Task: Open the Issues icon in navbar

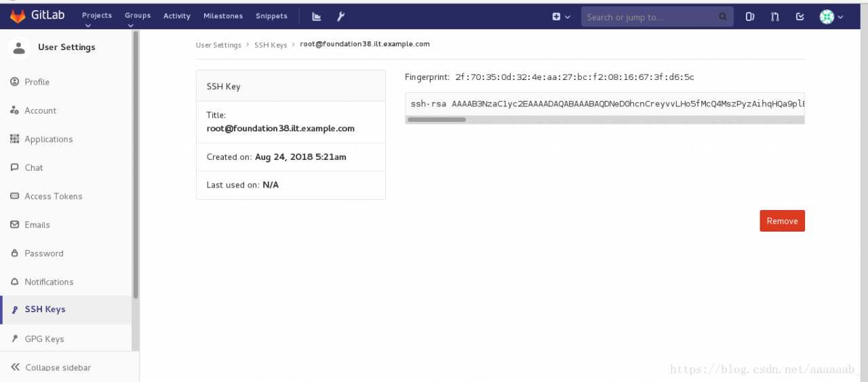Action: pyautogui.click(x=750, y=17)
